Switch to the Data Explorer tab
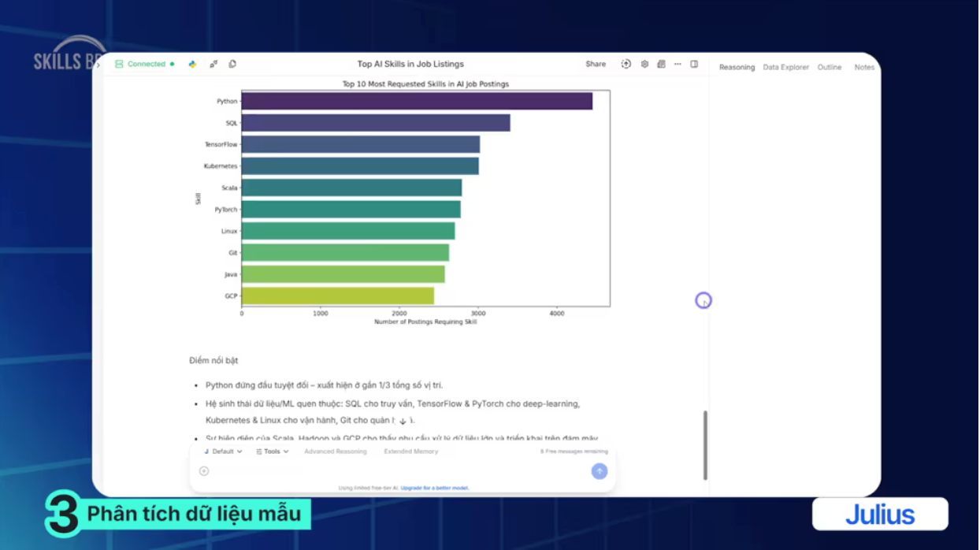The width and height of the screenshot is (980, 550). (785, 68)
